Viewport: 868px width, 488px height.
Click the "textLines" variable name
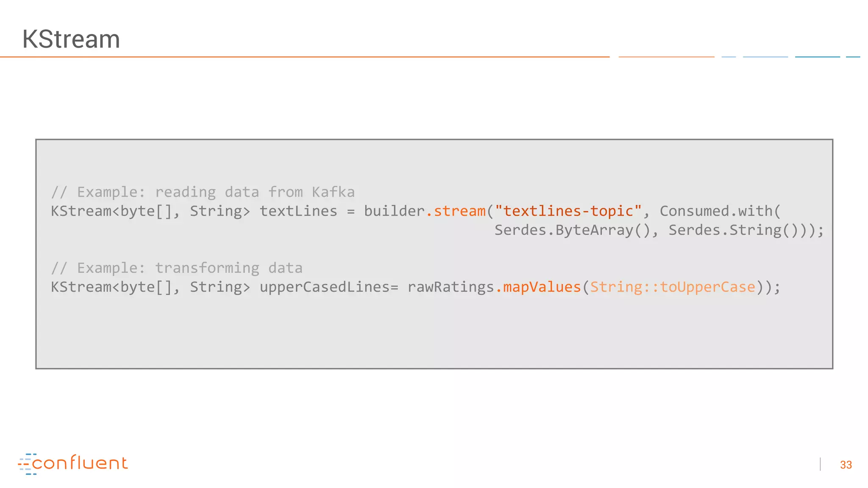click(x=298, y=211)
